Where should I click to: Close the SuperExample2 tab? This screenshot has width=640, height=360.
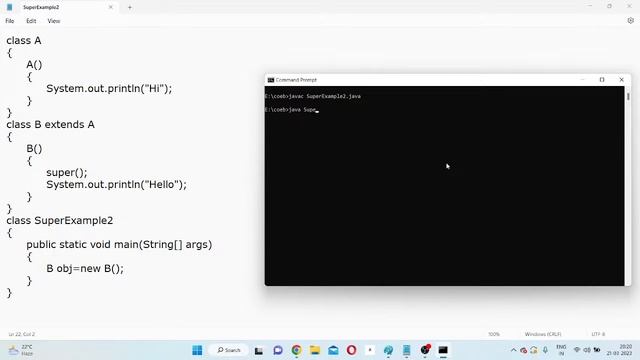(111, 7)
